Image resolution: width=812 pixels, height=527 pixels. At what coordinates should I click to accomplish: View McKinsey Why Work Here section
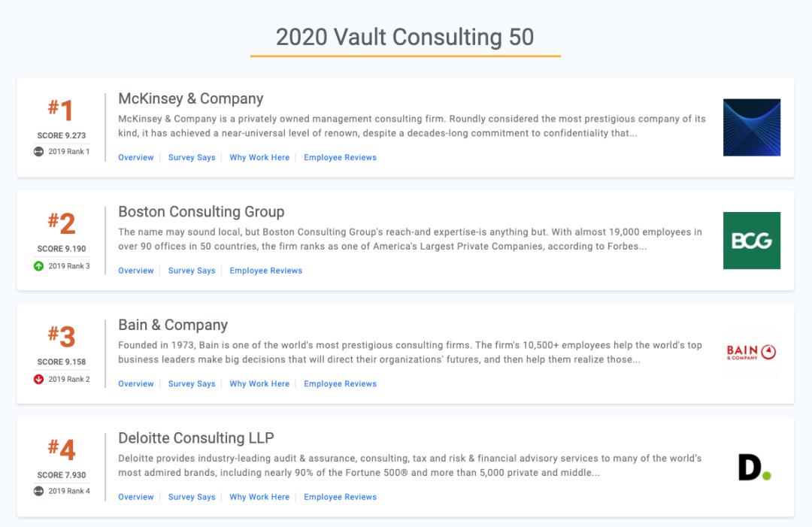[x=259, y=157]
